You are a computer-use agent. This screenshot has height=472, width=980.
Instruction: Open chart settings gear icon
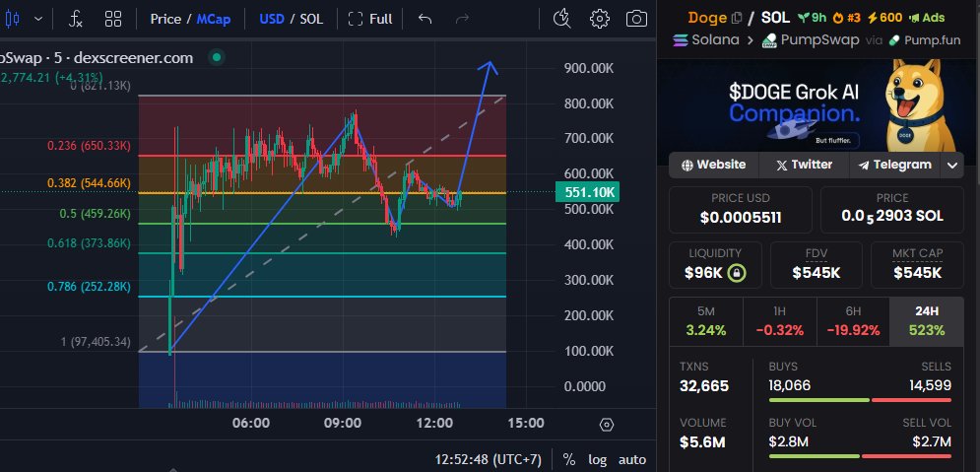click(600, 19)
